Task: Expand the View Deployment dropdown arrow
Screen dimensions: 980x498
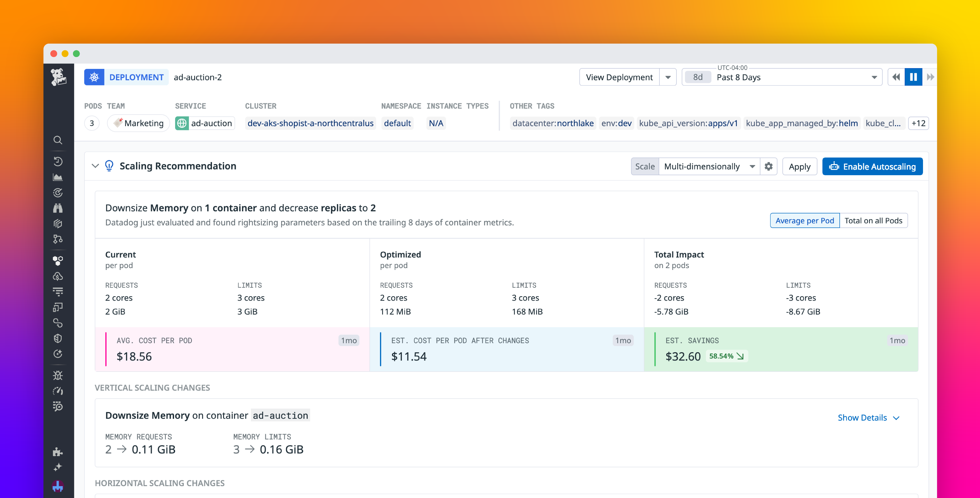Action: click(x=668, y=77)
